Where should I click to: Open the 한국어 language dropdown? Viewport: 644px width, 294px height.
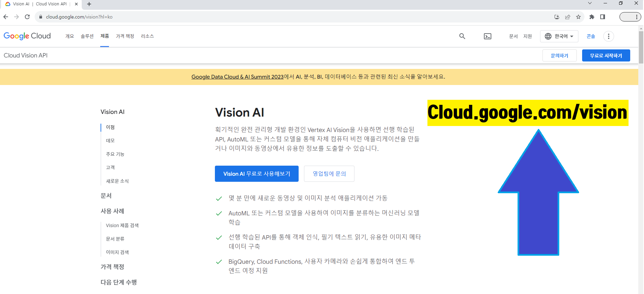click(559, 36)
